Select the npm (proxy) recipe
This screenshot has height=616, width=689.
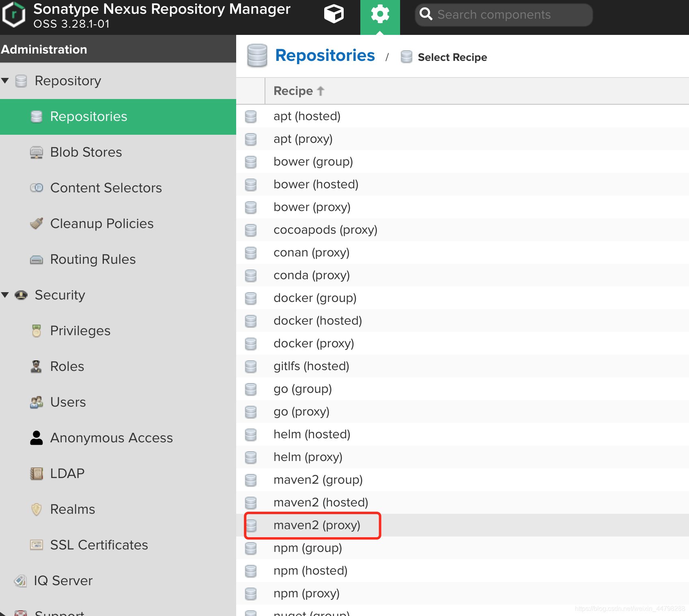click(463, 593)
